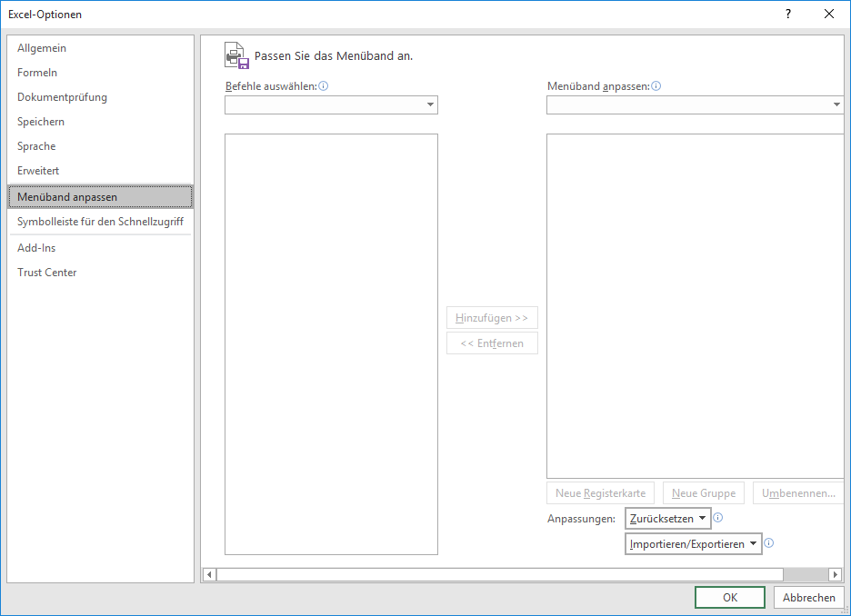
Task: Select the Allgemein category
Action: 100,48
